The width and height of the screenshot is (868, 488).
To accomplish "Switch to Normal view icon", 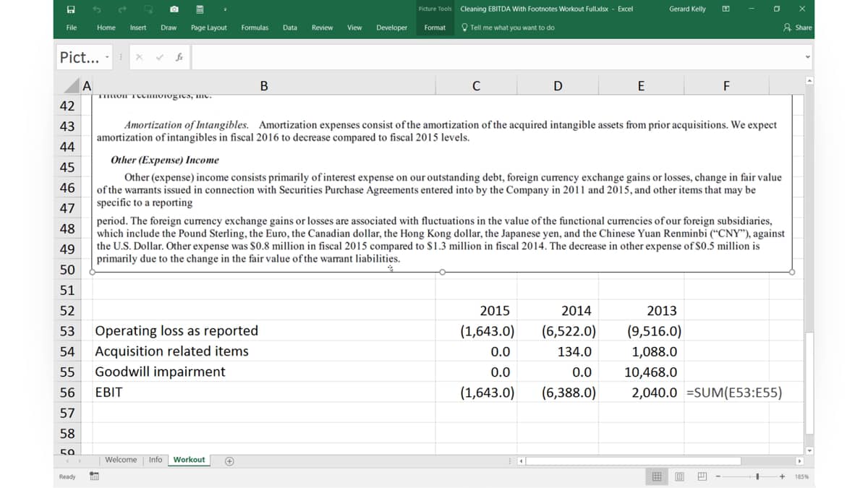I will [x=657, y=476].
